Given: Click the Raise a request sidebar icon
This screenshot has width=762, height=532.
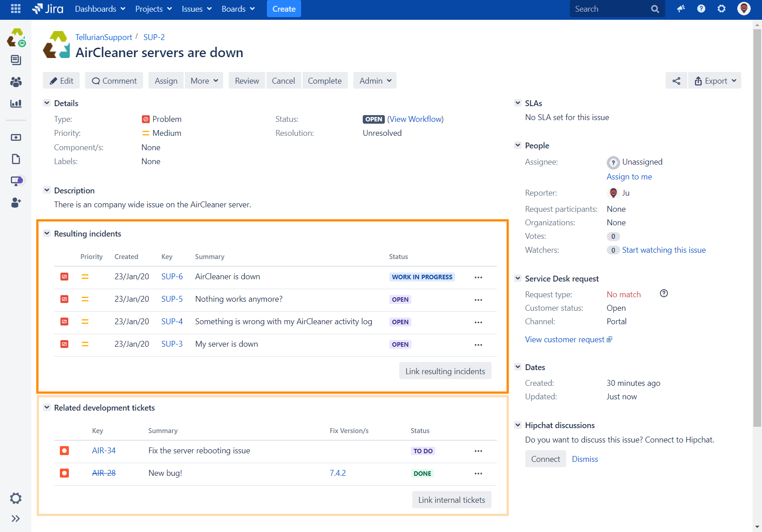Looking at the screenshot, I should (16, 137).
